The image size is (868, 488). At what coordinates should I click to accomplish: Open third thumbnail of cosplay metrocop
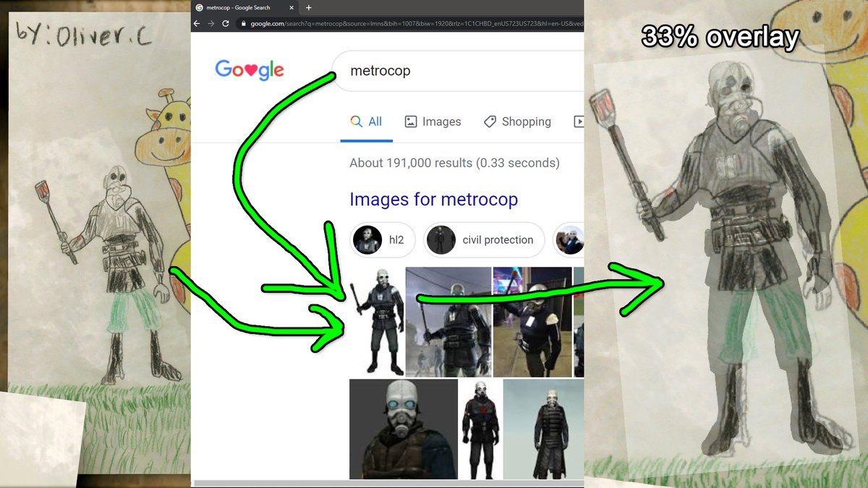pyautogui.click(x=532, y=322)
